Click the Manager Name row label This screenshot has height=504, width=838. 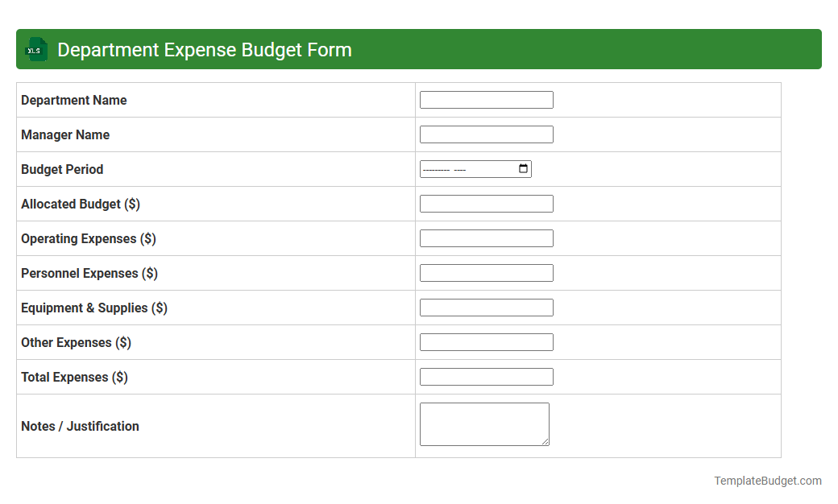[64, 134]
